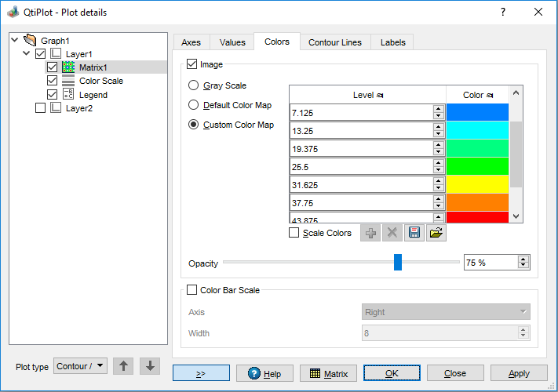This screenshot has width=558, height=392.
Task: Enable the Scale Colors checkbox
Action: tap(294, 233)
